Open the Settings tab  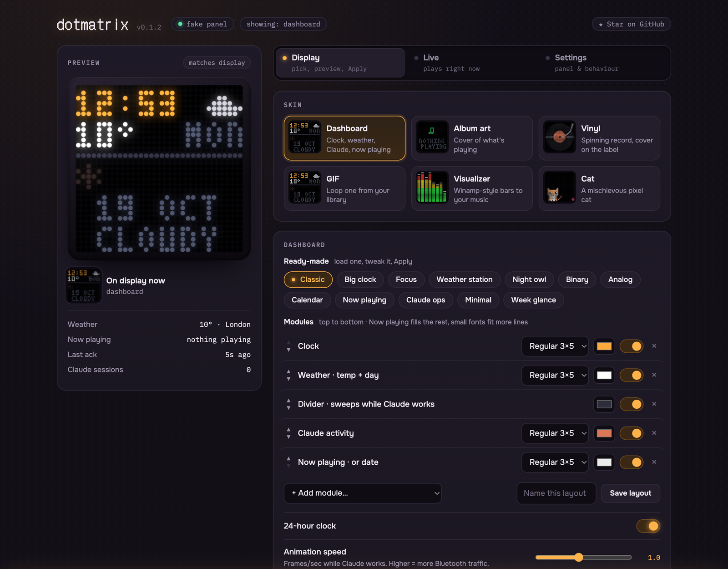[x=603, y=63]
